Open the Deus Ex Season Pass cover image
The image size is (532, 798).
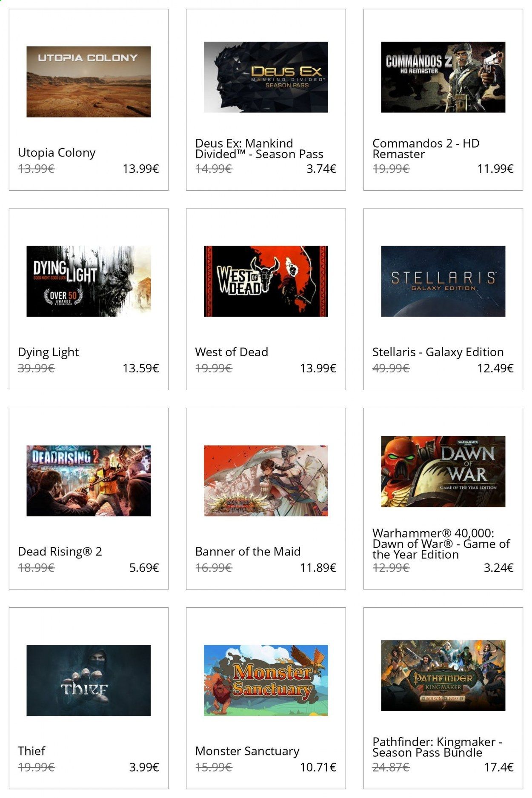coord(266,77)
